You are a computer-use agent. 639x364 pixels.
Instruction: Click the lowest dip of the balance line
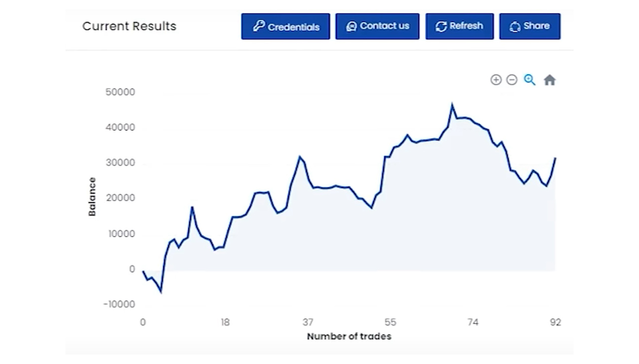[161, 291]
